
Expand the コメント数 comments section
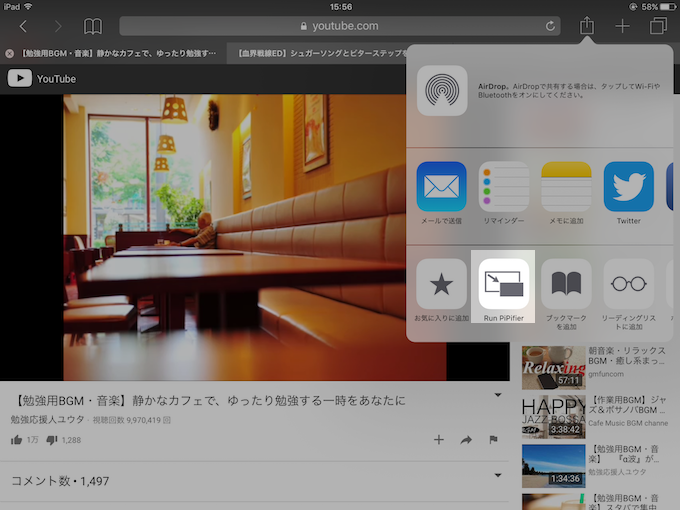[x=498, y=475]
